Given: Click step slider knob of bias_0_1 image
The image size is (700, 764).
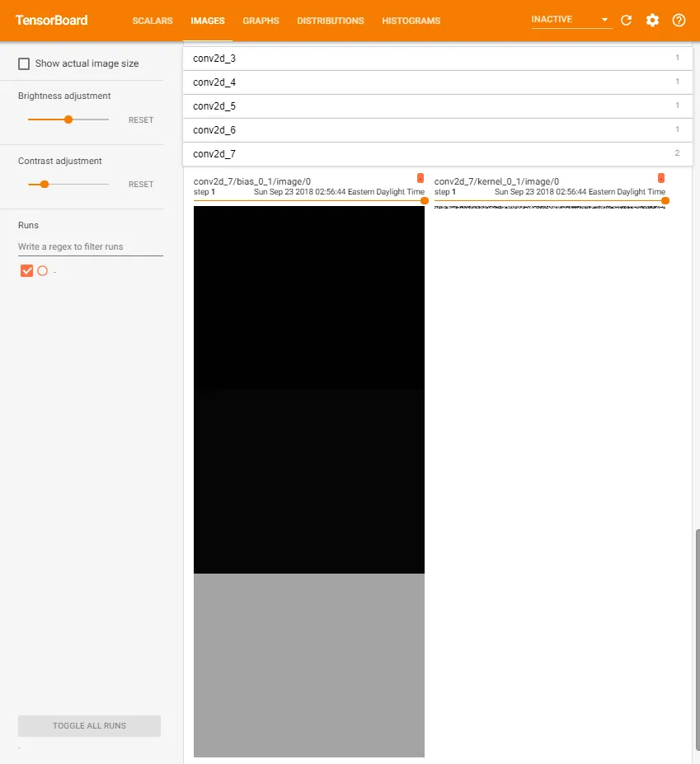Looking at the screenshot, I should click(x=424, y=200).
